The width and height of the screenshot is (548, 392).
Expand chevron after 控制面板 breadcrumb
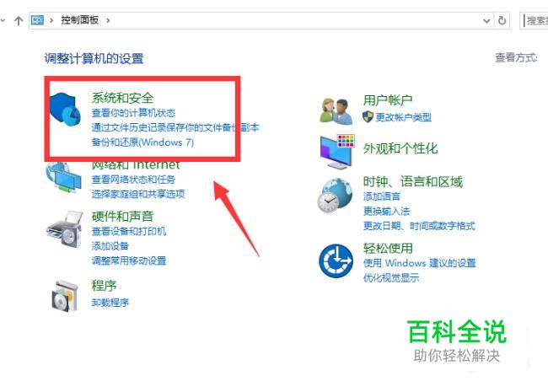(108, 20)
